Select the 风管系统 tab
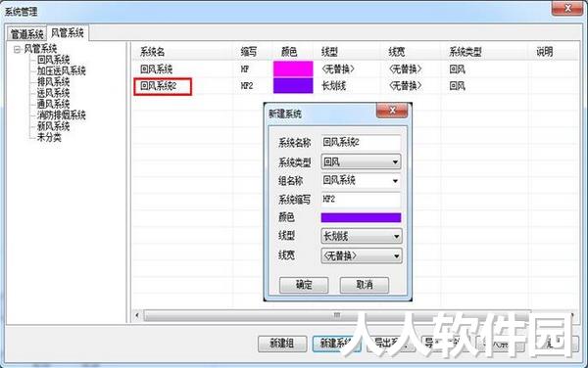This screenshot has height=368, width=588. (x=68, y=33)
